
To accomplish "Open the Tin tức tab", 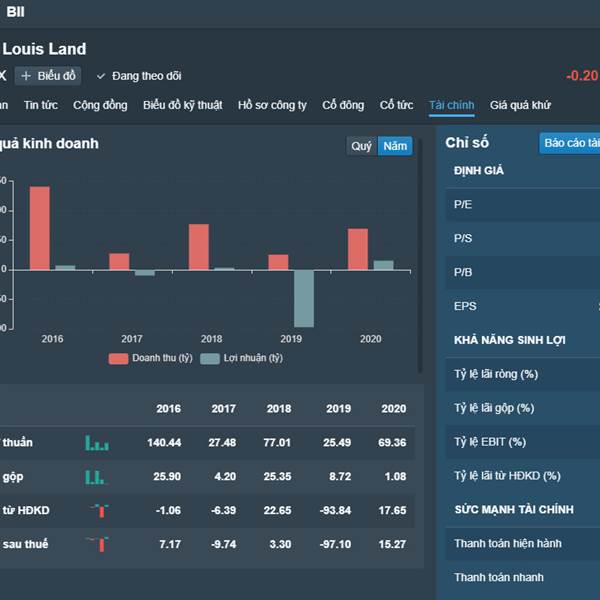I will click(x=41, y=105).
